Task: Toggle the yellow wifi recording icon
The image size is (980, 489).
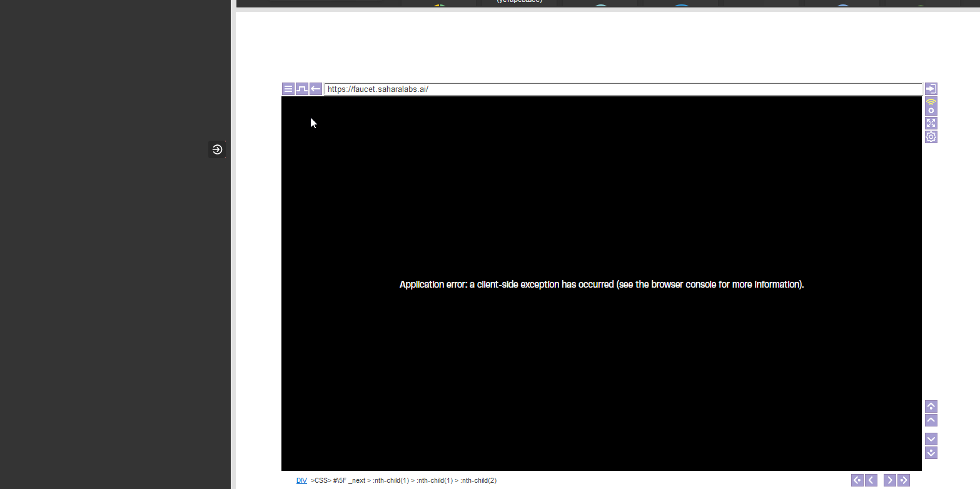Action: [x=931, y=106]
